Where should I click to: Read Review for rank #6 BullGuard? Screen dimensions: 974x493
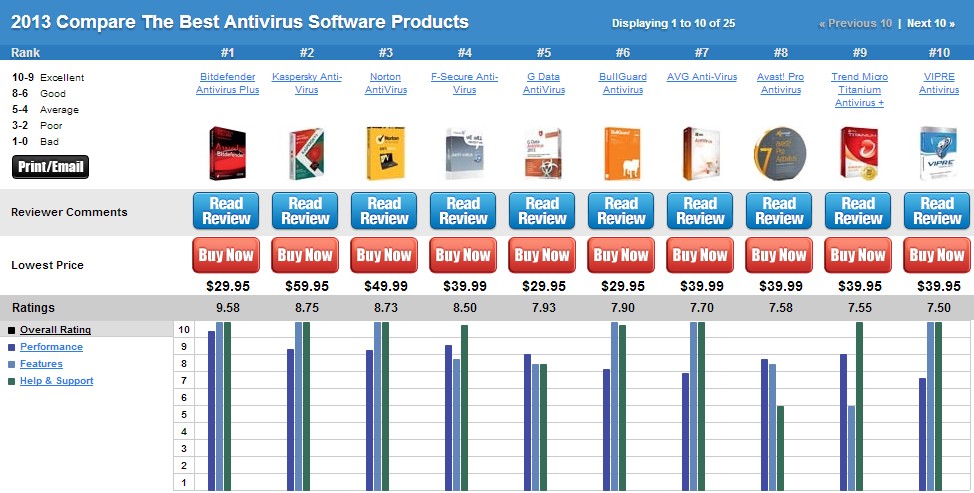pyautogui.click(x=621, y=211)
